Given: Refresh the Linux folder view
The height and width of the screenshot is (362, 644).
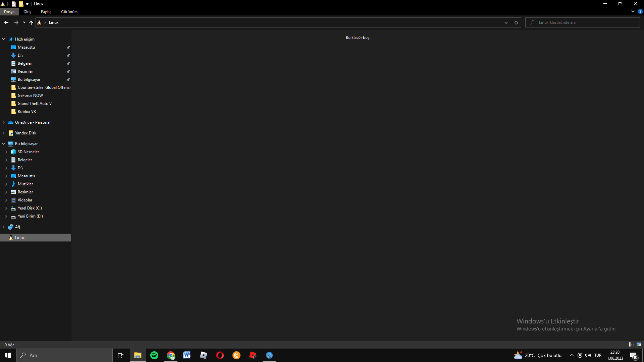Looking at the screenshot, I should pyautogui.click(x=516, y=22).
